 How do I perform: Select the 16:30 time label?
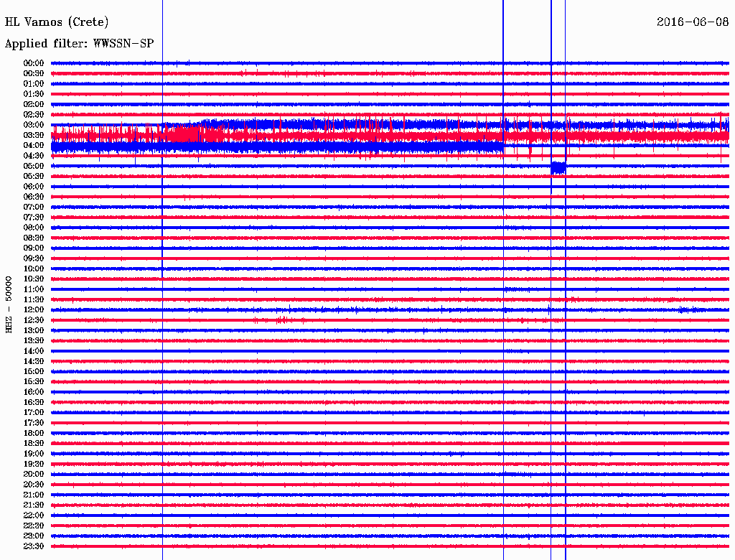click(x=34, y=402)
